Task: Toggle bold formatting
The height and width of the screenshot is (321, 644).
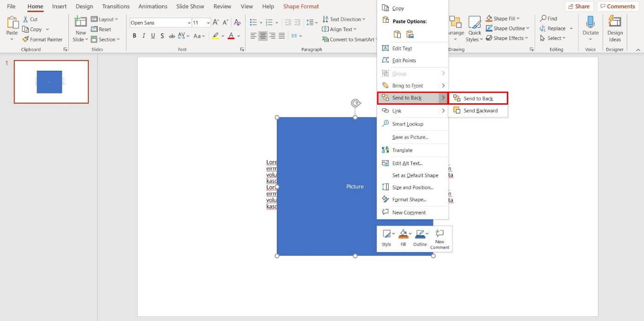Action: [134, 35]
